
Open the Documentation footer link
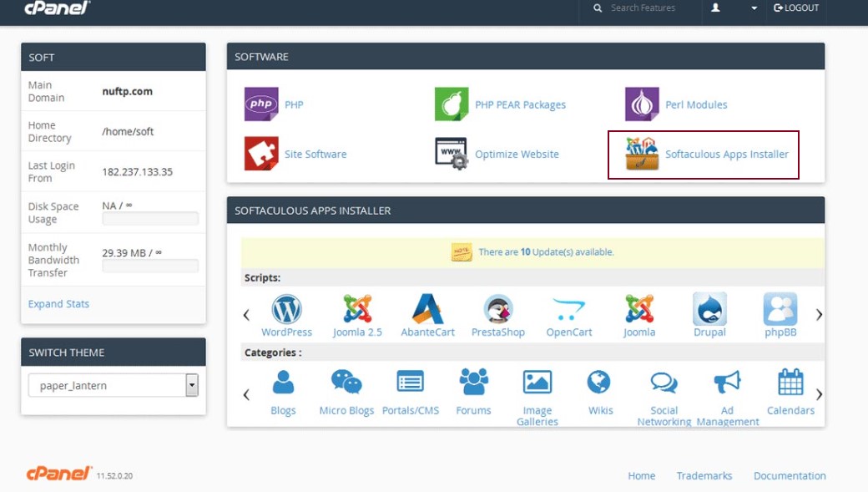pos(790,475)
